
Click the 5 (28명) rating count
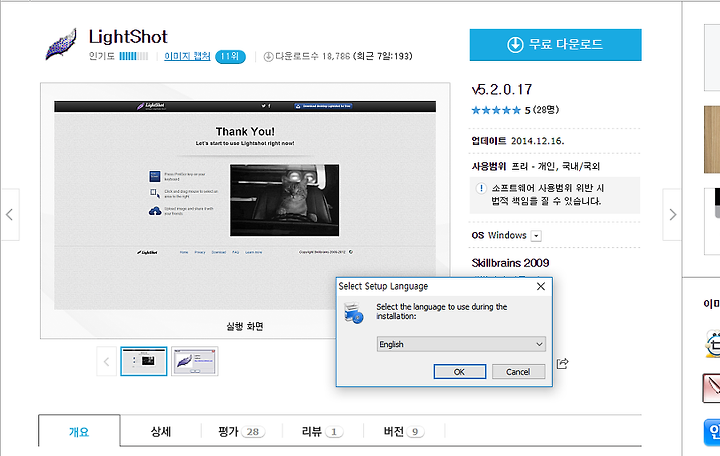542,110
